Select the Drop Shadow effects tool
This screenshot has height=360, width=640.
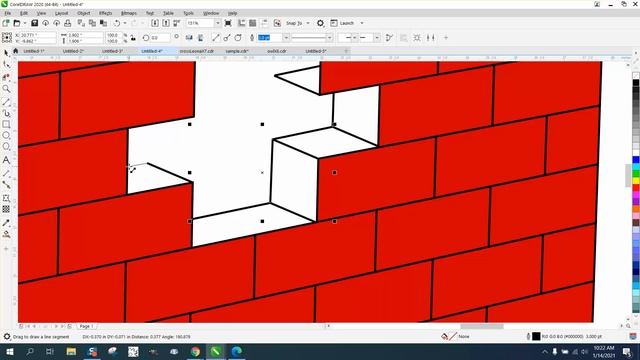click(x=6, y=198)
